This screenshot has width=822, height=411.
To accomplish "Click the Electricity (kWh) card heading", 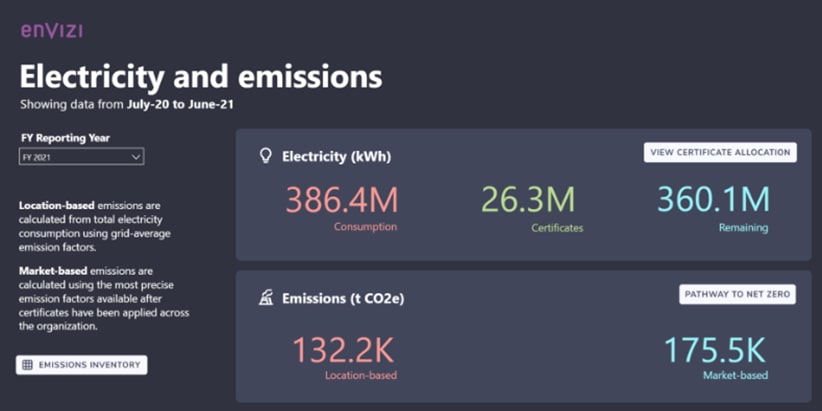I will click(x=336, y=156).
